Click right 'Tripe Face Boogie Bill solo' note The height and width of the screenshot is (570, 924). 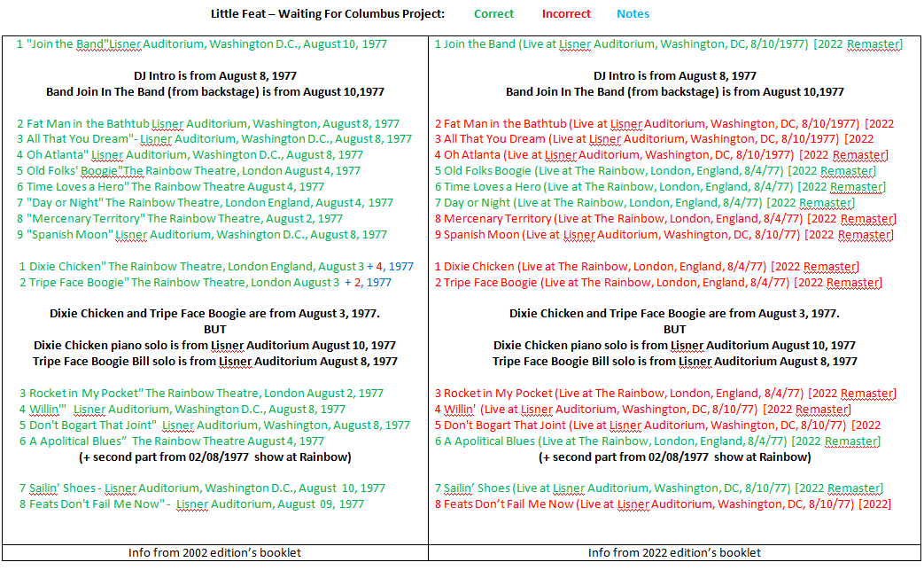coord(675,362)
